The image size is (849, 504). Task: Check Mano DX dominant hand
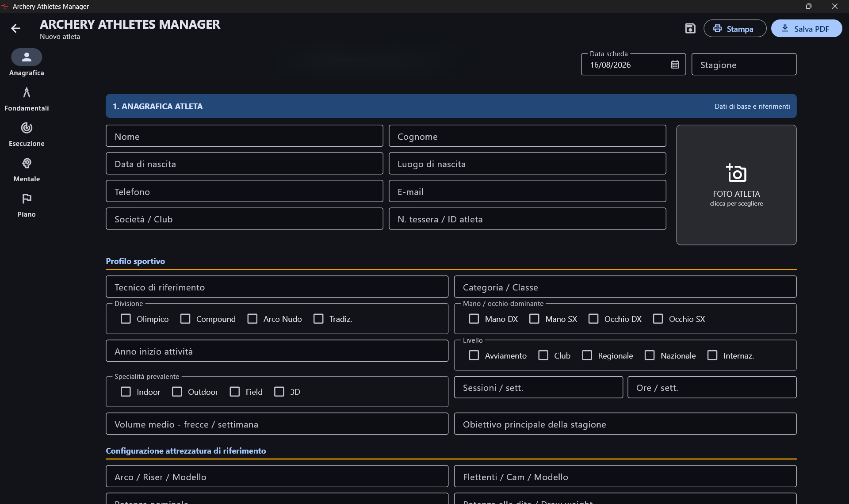click(474, 319)
